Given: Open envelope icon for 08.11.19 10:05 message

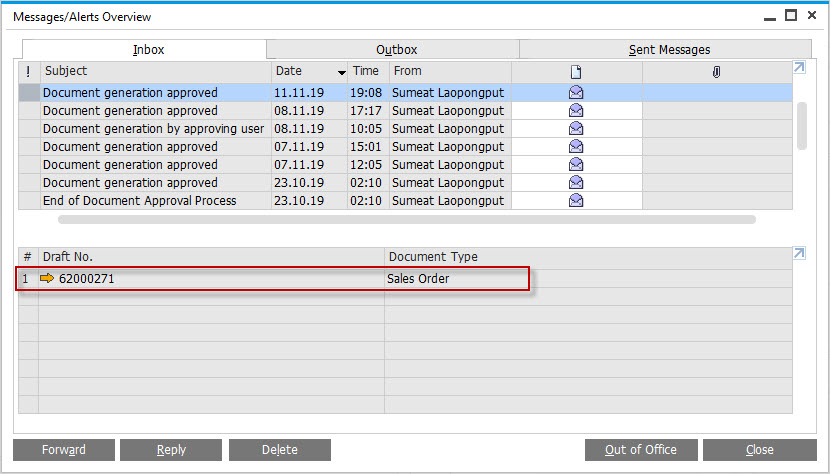Looking at the screenshot, I should click(576, 129).
